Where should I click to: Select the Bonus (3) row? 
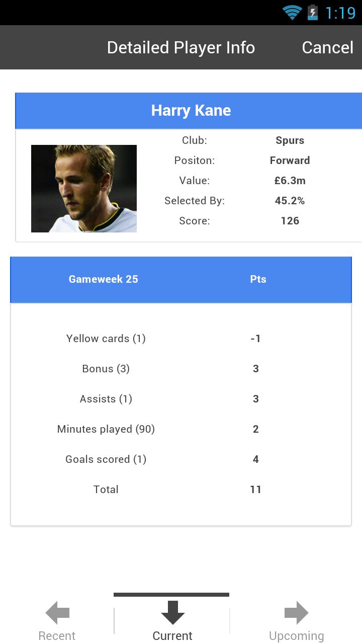click(x=181, y=369)
